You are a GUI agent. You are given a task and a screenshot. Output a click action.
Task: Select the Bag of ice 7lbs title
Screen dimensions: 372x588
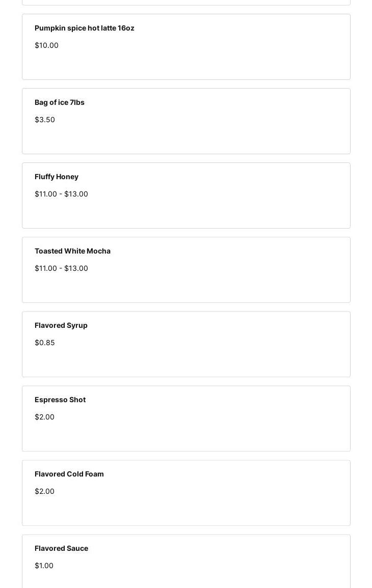tap(60, 102)
